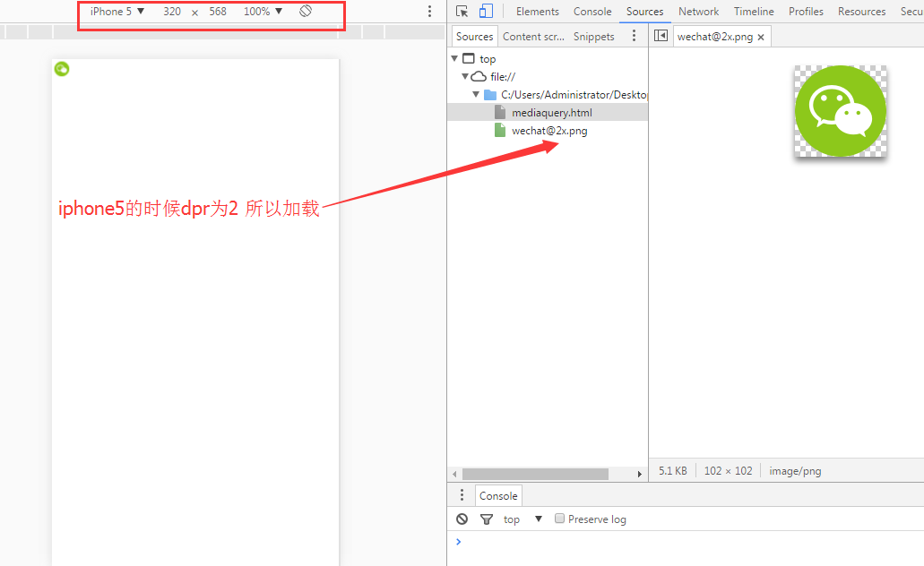This screenshot has width=924, height=566.
Task: Select the Snippets sub-tab
Action: [x=594, y=37]
